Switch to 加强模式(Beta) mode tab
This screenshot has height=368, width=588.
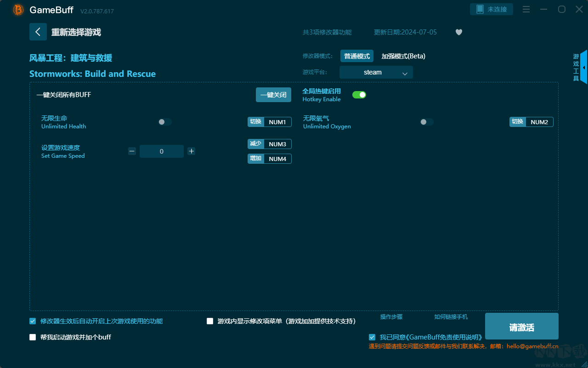point(403,56)
